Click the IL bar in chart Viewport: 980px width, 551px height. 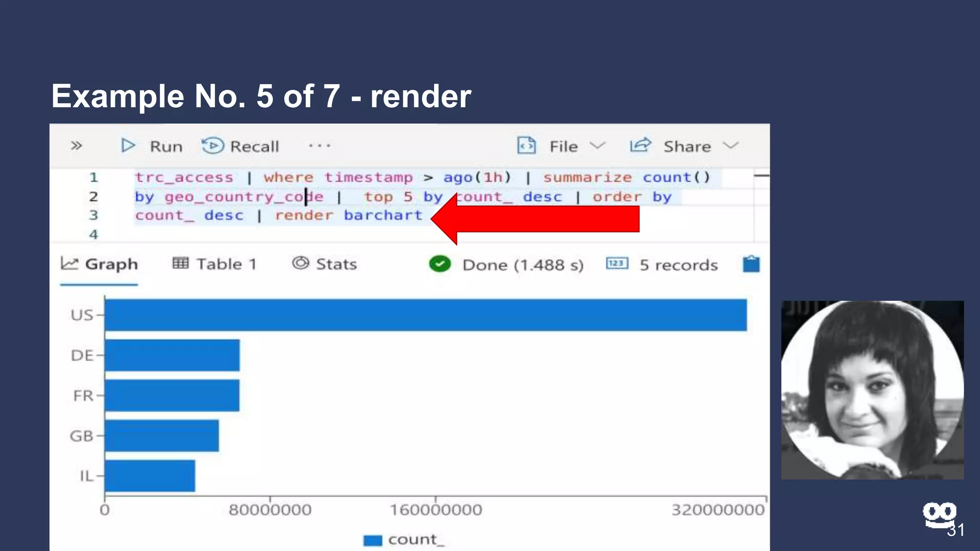coord(150,476)
